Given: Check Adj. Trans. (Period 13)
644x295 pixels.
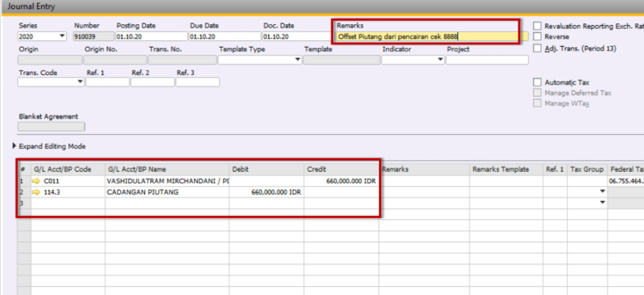Looking at the screenshot, I should 537,48.
